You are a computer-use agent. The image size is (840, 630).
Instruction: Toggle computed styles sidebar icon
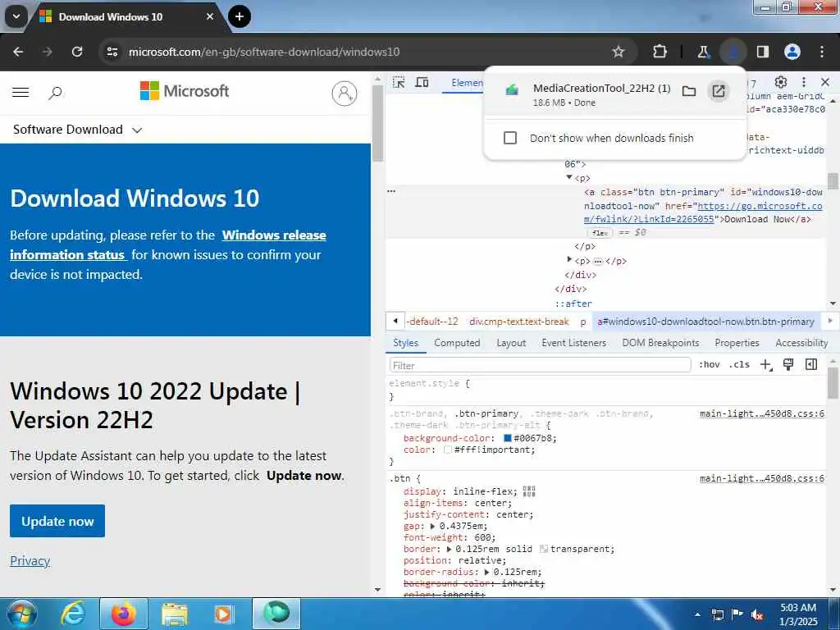(x=811, y=365)
